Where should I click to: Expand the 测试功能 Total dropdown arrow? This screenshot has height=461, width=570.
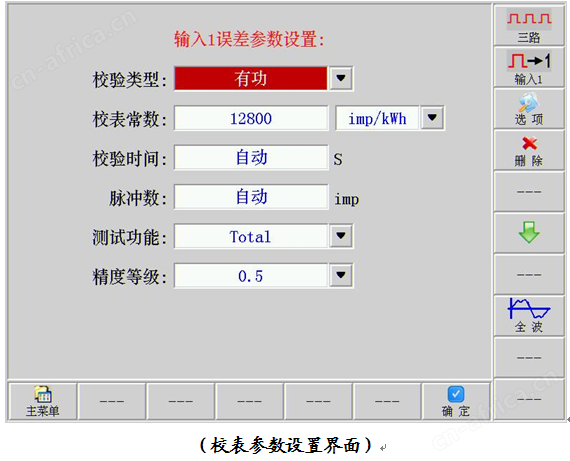[341, 236]
